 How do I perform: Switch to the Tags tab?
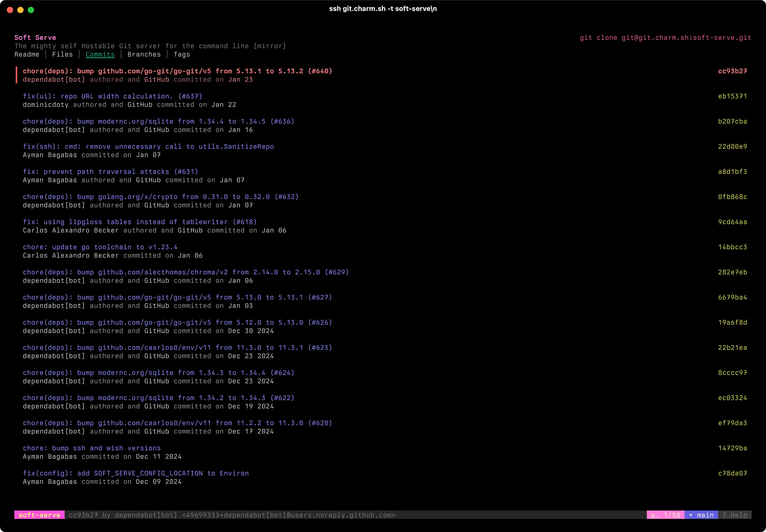tap(182, 54)
